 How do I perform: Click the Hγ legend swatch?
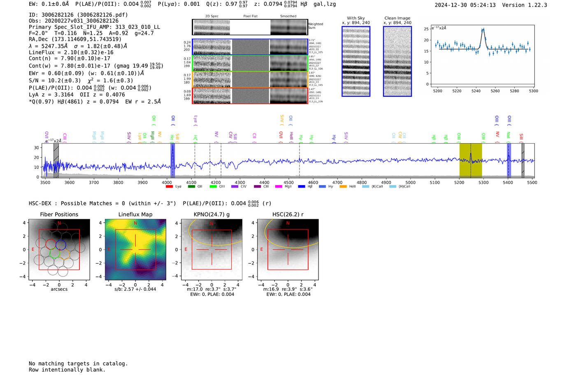(x=322, y=187)
